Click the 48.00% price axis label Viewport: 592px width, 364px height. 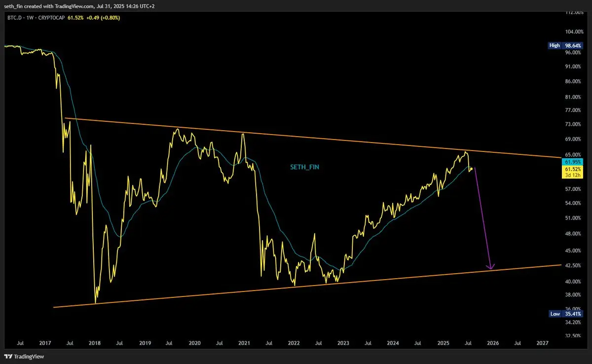pyautogui.click(x=574, y=234)
